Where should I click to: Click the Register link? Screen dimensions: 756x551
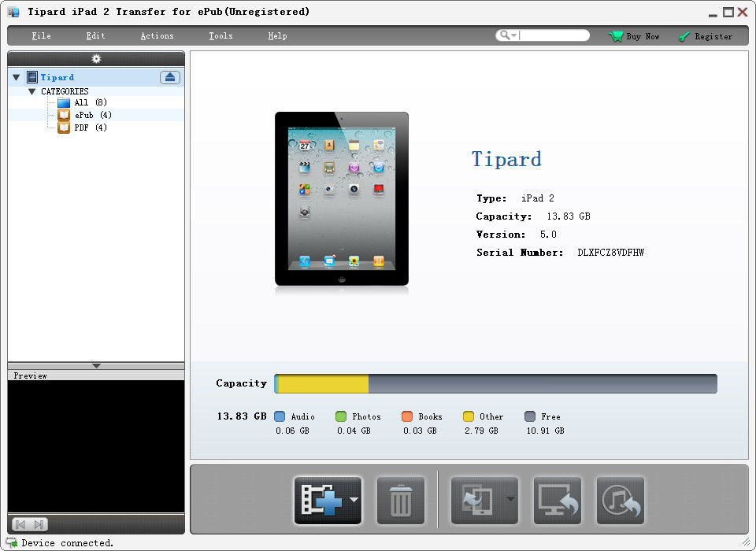point(713,36)
